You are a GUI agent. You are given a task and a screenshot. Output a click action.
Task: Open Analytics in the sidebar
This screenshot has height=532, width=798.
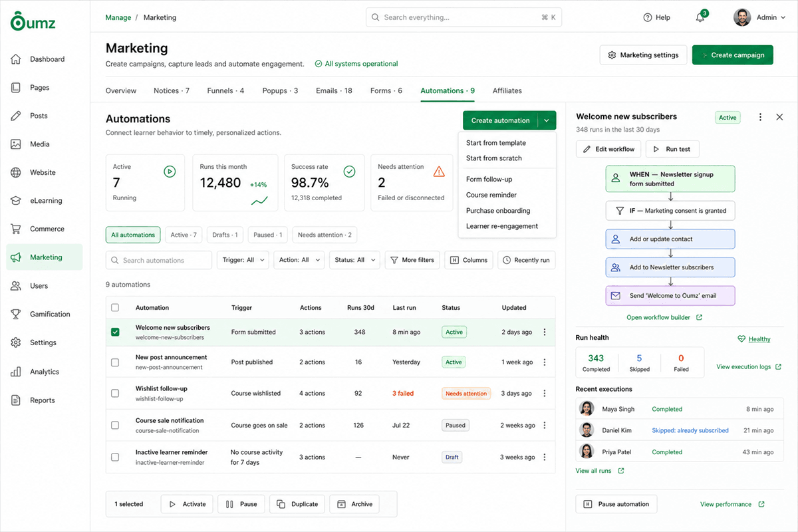45,372
